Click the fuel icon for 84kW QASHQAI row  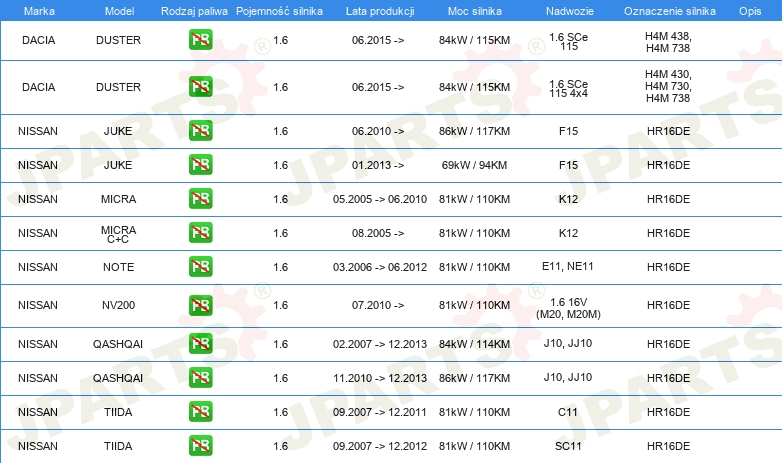[x=200, y=344]
